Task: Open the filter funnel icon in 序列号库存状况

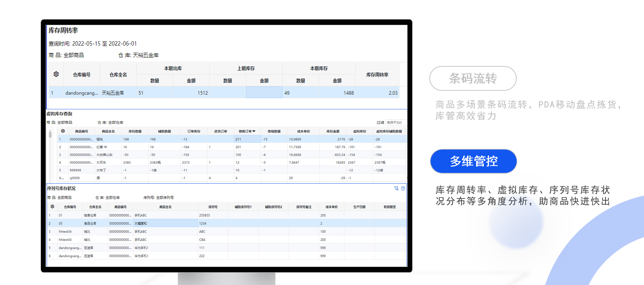Action: 396,188
